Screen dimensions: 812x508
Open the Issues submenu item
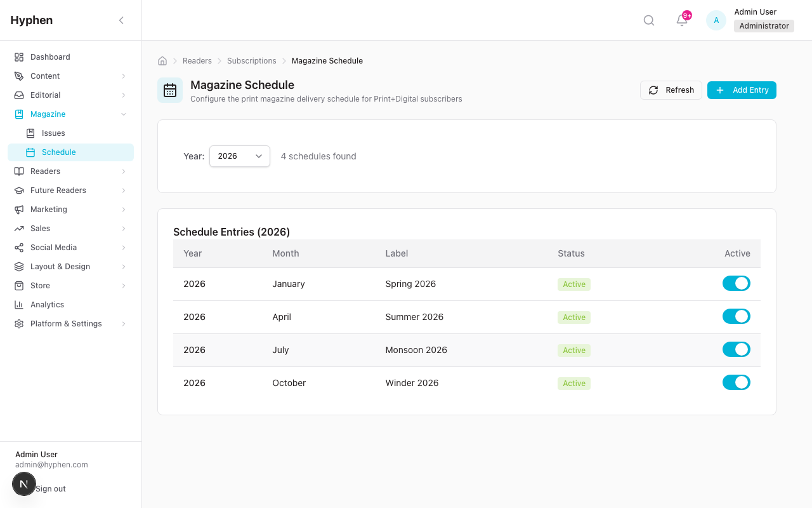(53, 133)
